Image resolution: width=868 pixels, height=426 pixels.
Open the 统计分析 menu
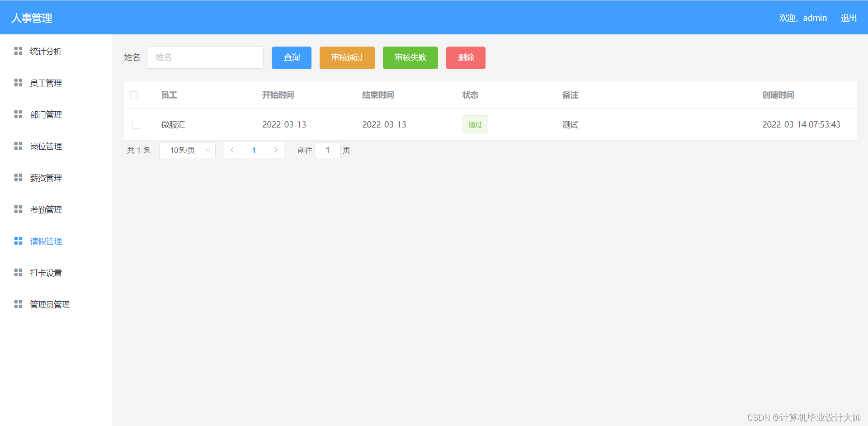coord(56,51)
